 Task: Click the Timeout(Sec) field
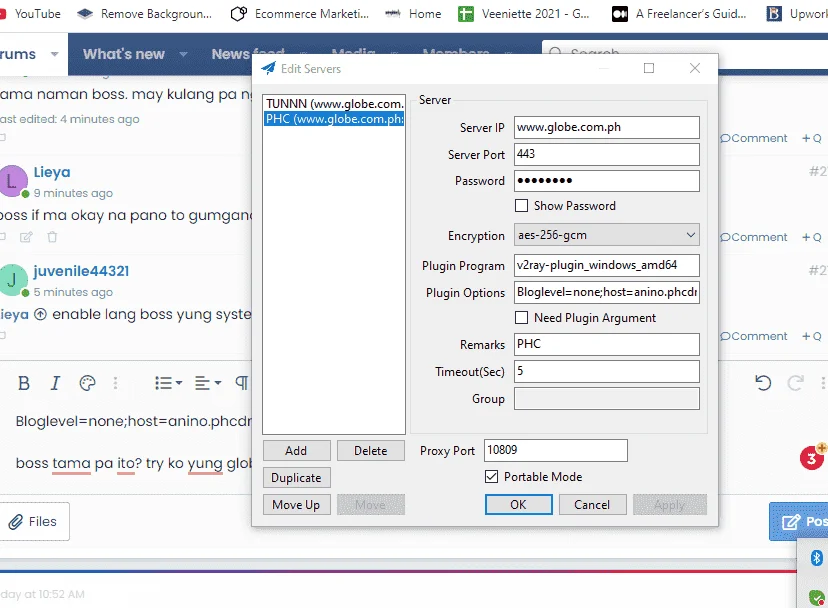[607, 371]
